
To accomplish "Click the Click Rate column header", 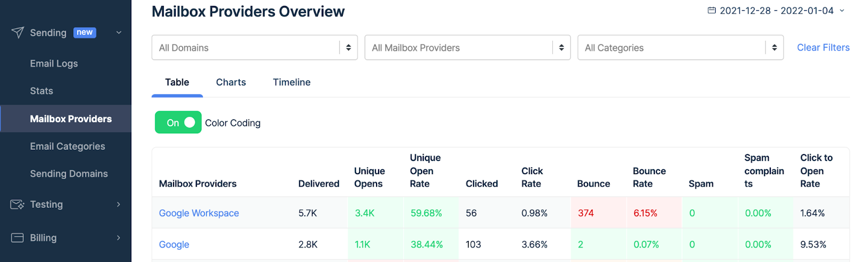I will (532, 177).
